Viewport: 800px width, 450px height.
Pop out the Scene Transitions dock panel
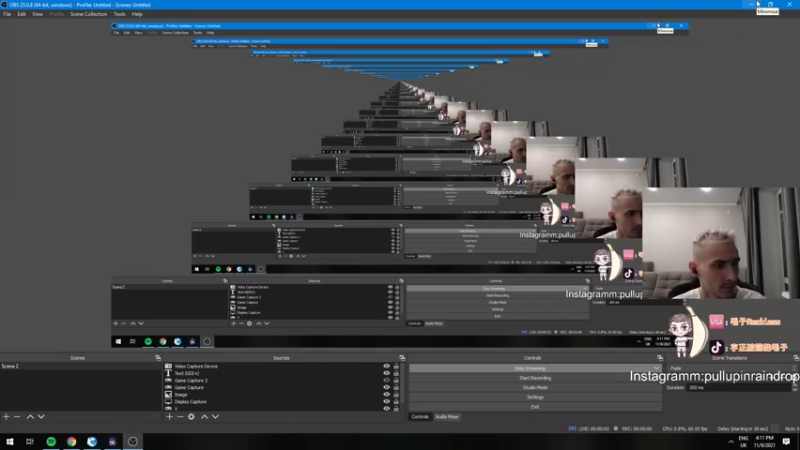coord(796,358)
